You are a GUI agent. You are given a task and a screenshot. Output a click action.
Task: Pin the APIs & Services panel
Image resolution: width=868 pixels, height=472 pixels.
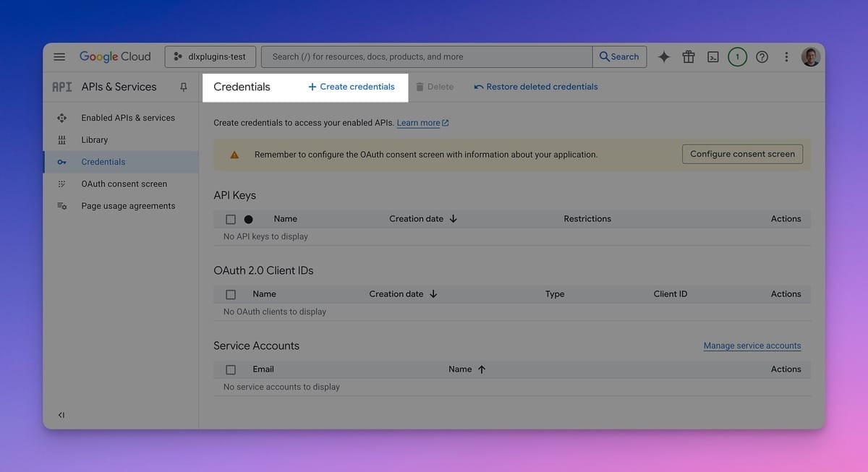point(183,87)
